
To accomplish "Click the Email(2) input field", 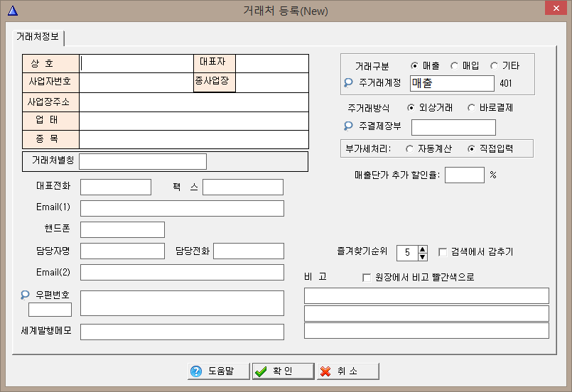I will pyautogui.click(x=182, y=273).
